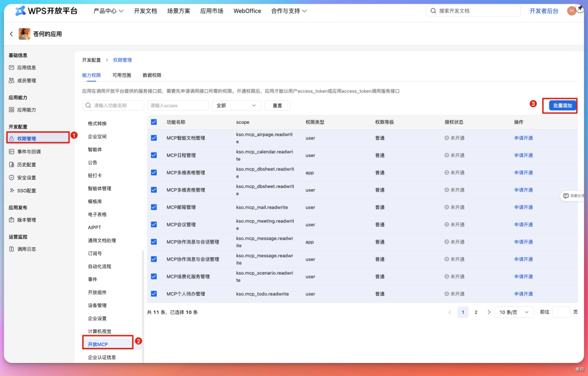Switch to the 数据权限 tab

[152, 75]
